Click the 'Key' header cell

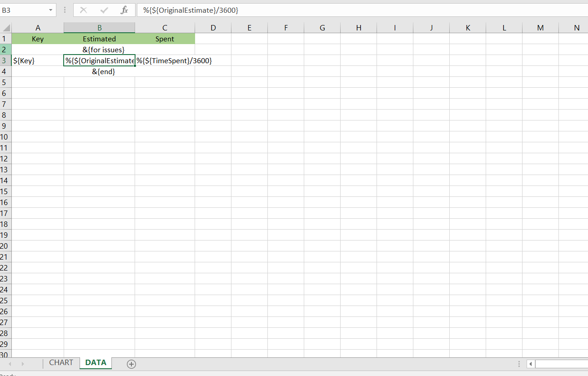38,39
